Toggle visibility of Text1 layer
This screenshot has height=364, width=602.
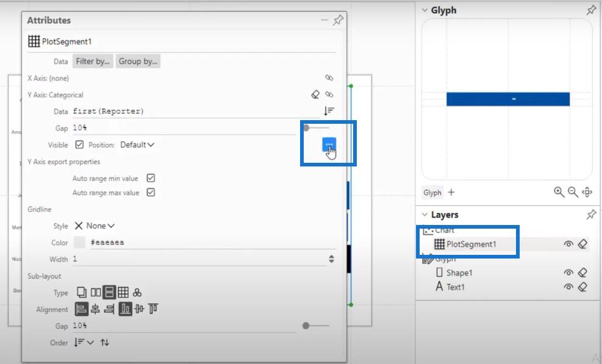pyautogui.click(x=568, y=287)
